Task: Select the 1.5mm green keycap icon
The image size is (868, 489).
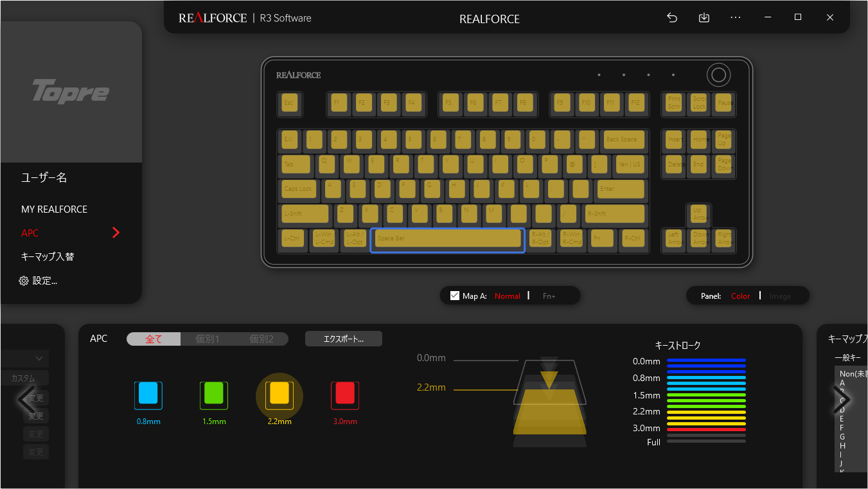Action: tap(214, 395)
